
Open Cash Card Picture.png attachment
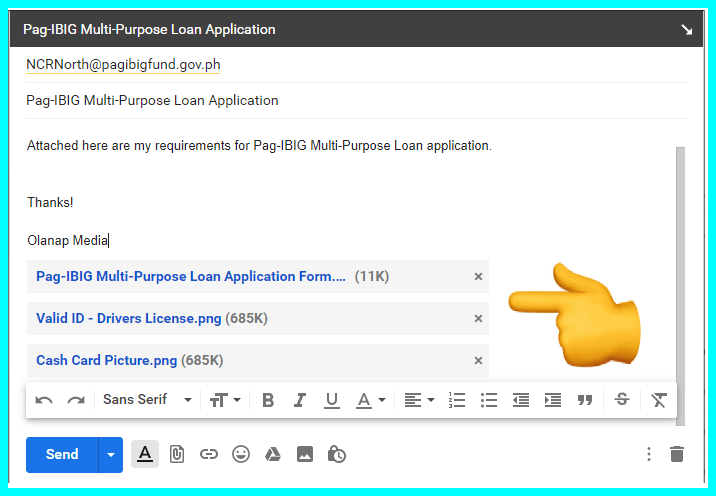[106, 360]
